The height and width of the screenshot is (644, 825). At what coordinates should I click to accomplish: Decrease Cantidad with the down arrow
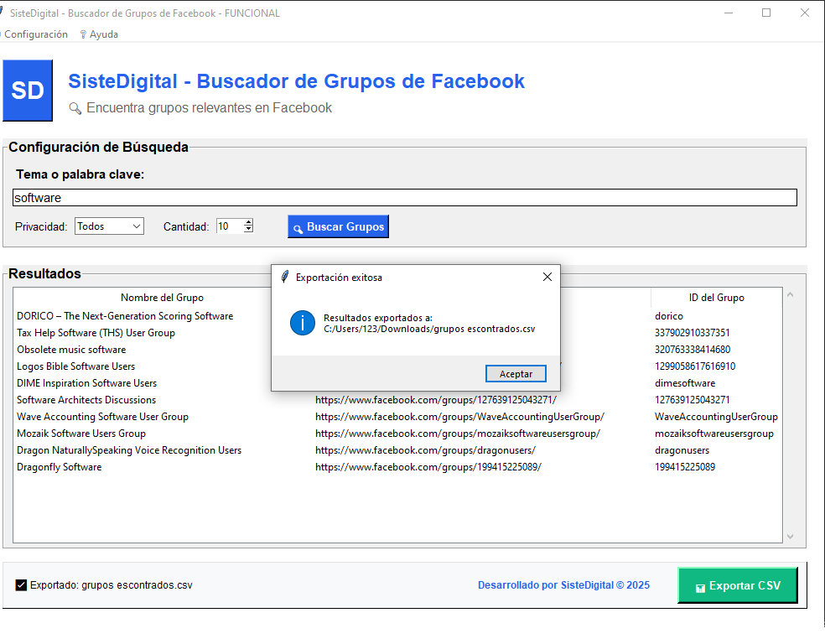pos(248,230)
